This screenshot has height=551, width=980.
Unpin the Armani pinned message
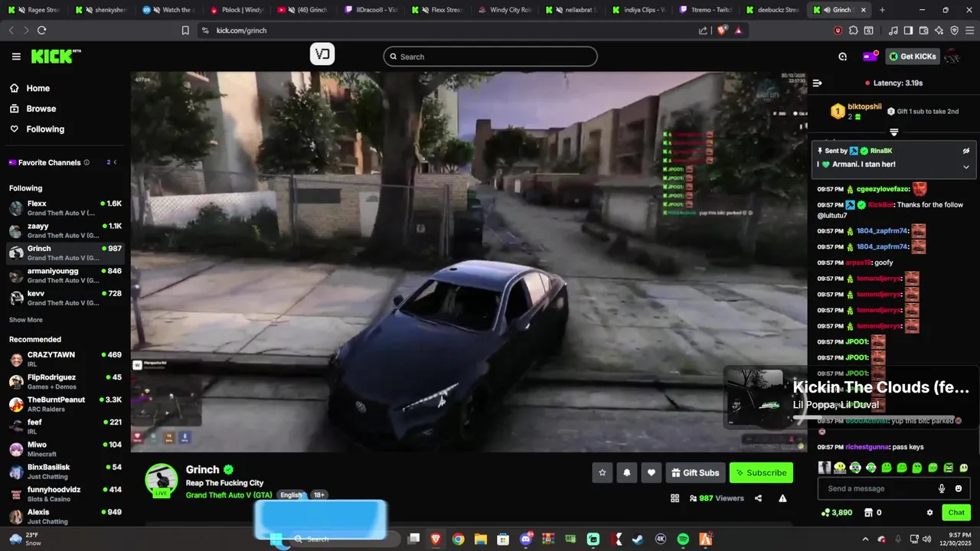click(x=966, y=151)
